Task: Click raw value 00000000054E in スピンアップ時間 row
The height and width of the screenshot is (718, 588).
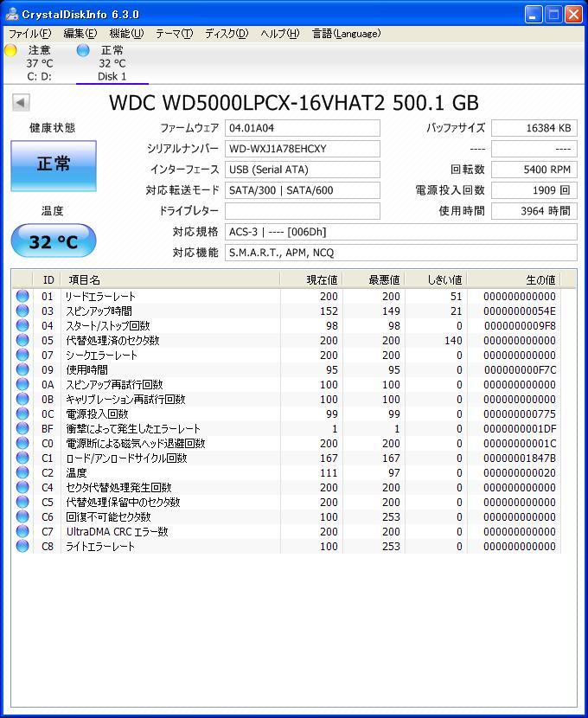Action: pyautogui.click(x=520, y=311)
